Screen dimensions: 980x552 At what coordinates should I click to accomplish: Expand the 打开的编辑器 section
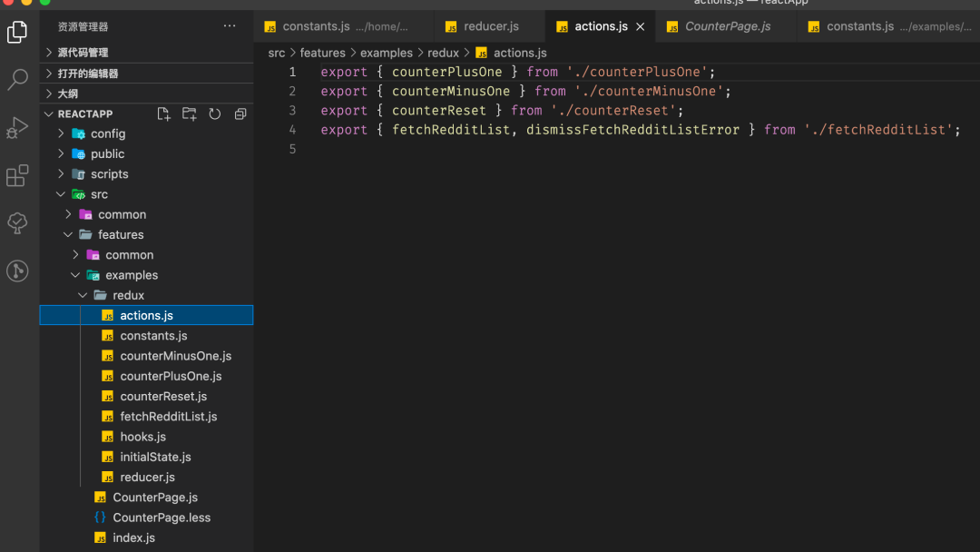[87, 74]
